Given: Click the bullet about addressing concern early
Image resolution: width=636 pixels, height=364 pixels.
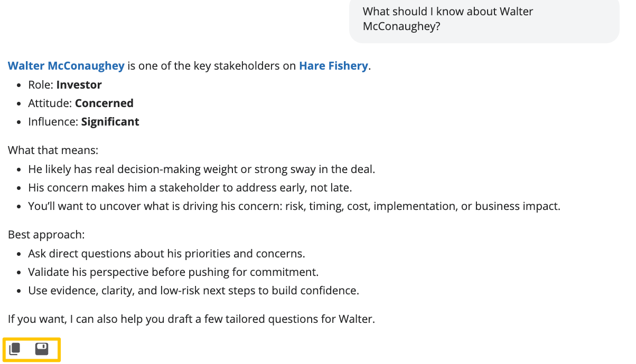Looking at the screenshot, I should (x=190, y=188).
